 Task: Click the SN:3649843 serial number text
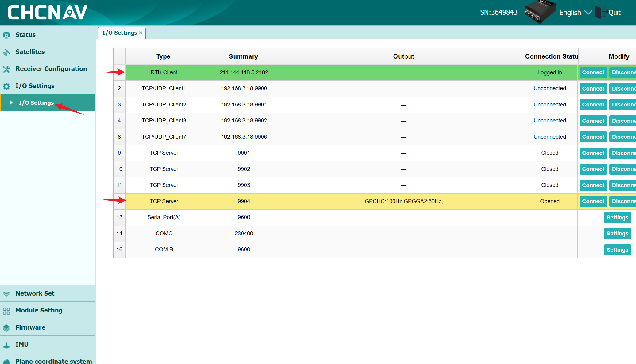click(499, 12)
